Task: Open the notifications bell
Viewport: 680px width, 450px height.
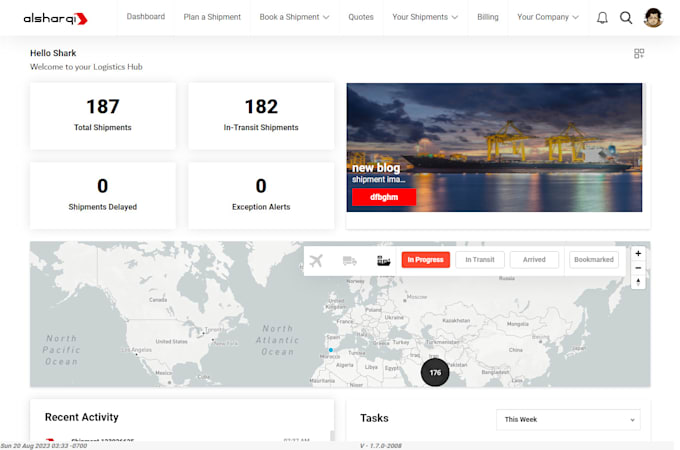Action: click(602, 18)
